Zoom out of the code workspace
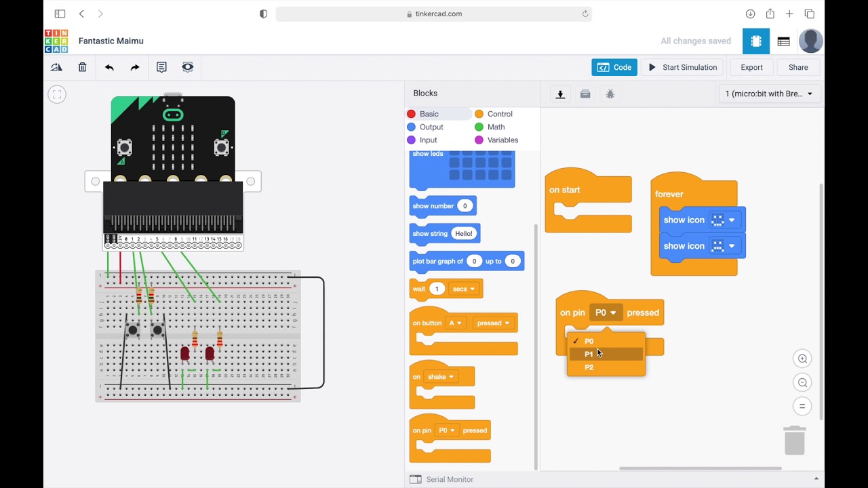Viewport: 868px width, 488px height. click(x=802, y=382)
